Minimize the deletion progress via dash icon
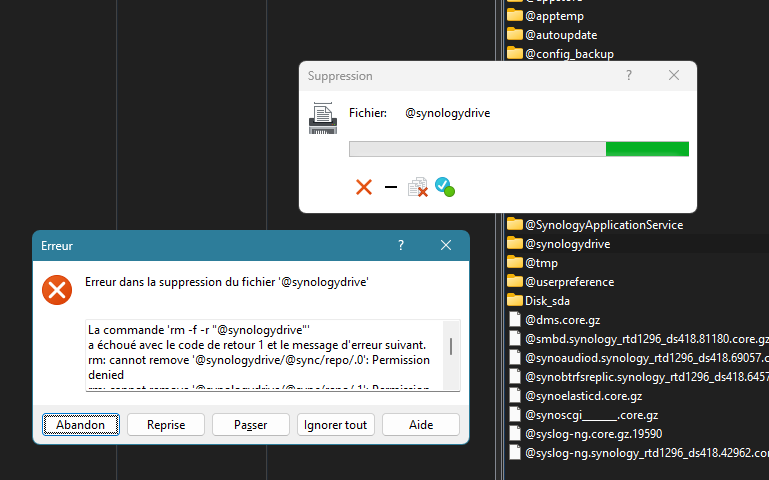This screenshot has width=769, height=480. point(391,187)
